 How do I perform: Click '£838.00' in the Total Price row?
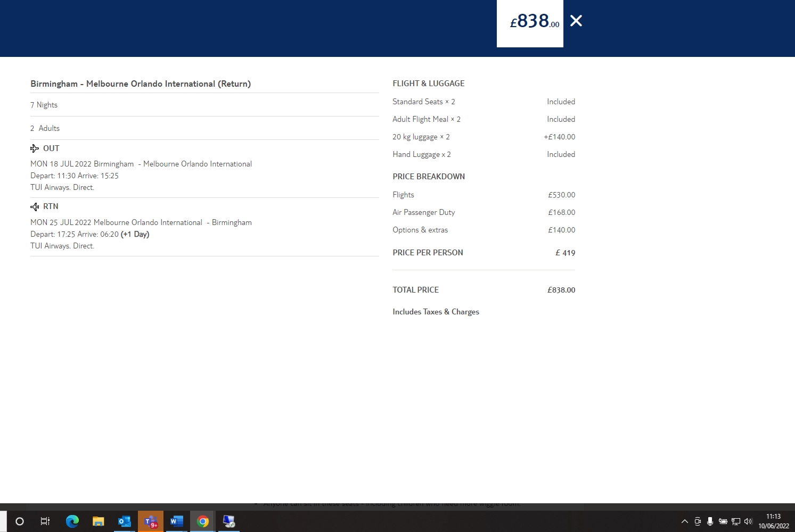(x=561, y=290)
